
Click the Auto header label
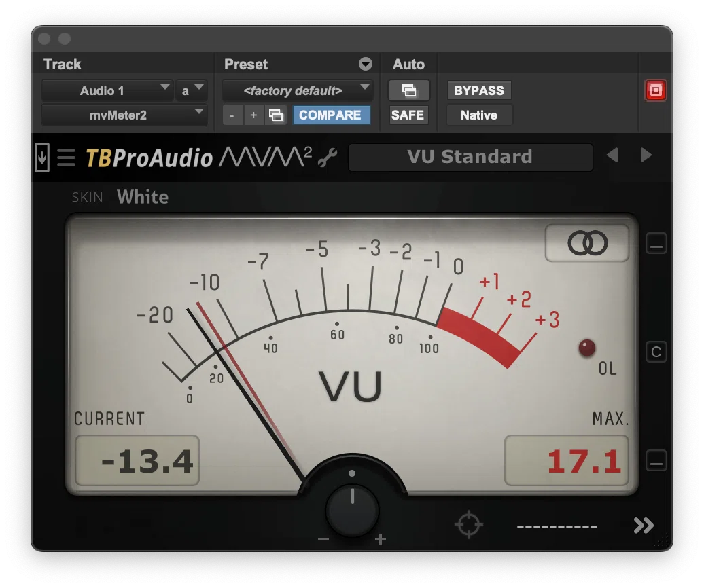(x=408, y=64)
